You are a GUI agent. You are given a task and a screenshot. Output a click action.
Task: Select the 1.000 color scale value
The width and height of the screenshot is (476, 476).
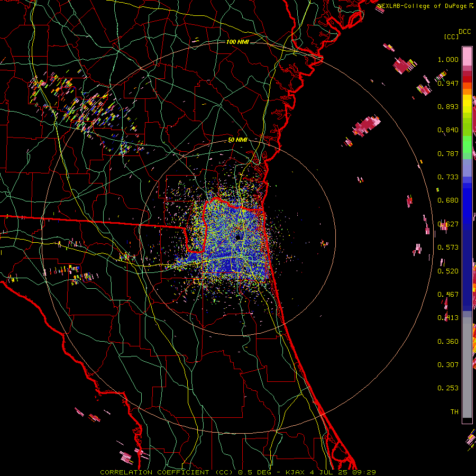coord(448,59)
